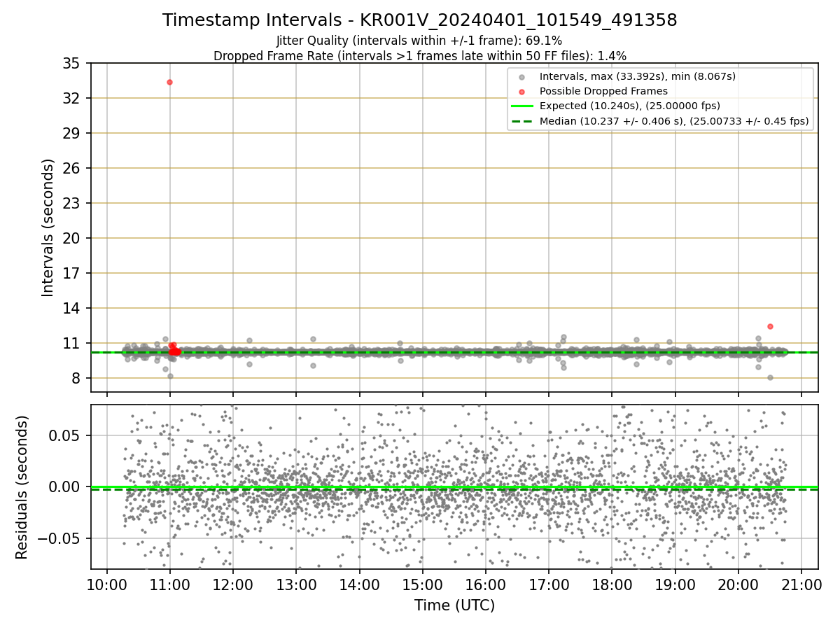Click the plot title 'Timestamp Intervals - KR001V_20240401_101549_491358'

[420, 20]
